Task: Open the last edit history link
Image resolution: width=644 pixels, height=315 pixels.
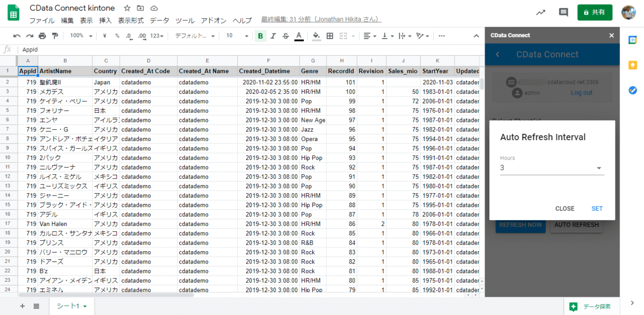Action: tap(321, 19)
